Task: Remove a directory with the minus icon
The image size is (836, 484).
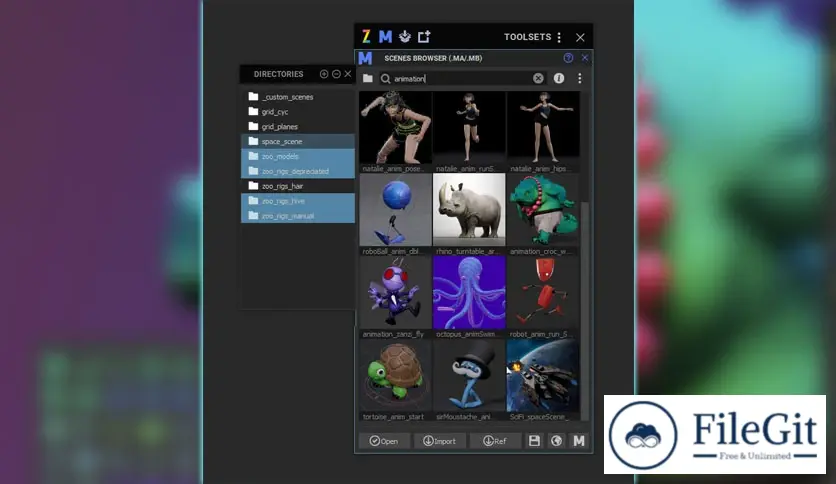Action: point(336,74)
